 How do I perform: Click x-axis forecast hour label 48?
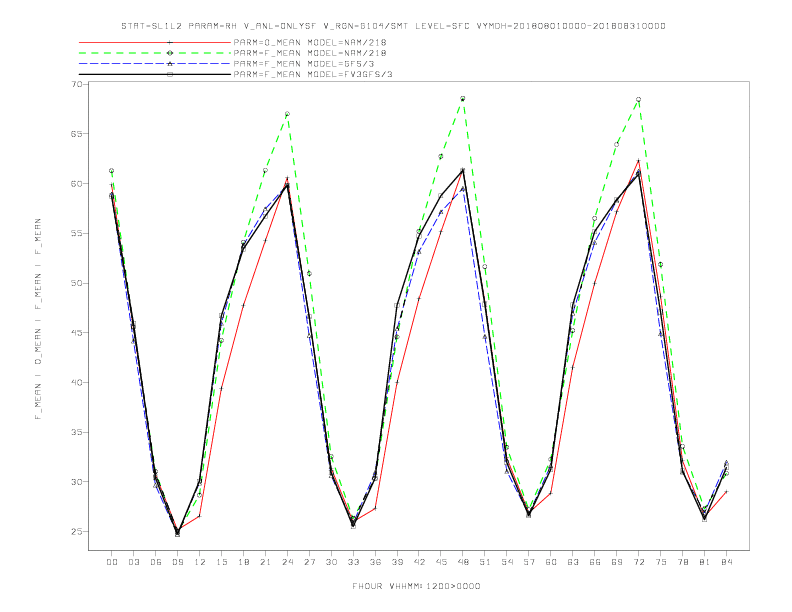click(463, 562)
